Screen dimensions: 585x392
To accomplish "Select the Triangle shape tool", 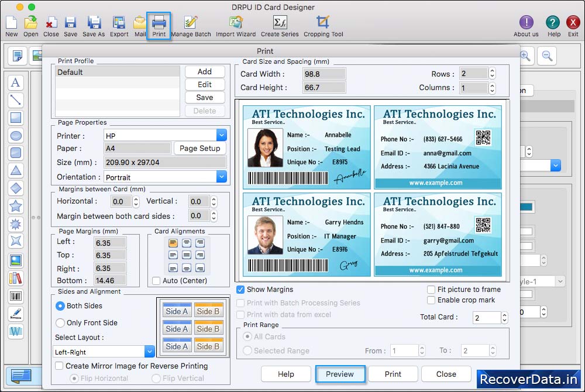I will [16, 170].
